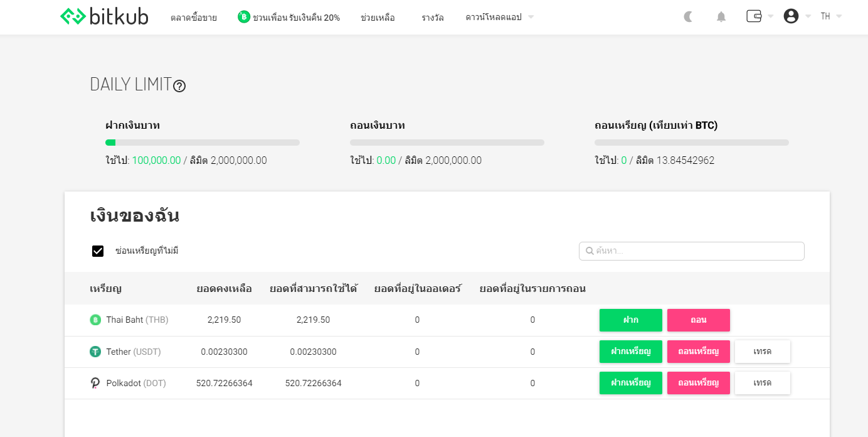The height and width of the screenshot is (437, 868).
Task: Click the Tether coin icon
Action: pos(95,352)
